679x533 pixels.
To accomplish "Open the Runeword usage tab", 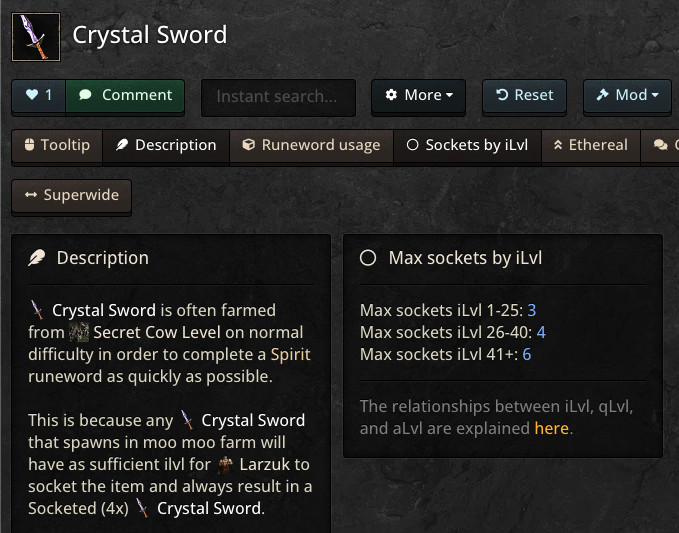I will point(311,145).
